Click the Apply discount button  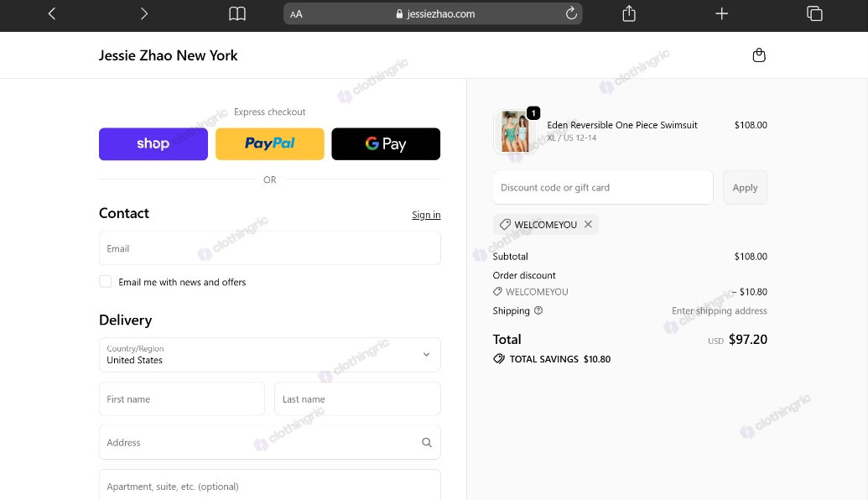(745, 187)
